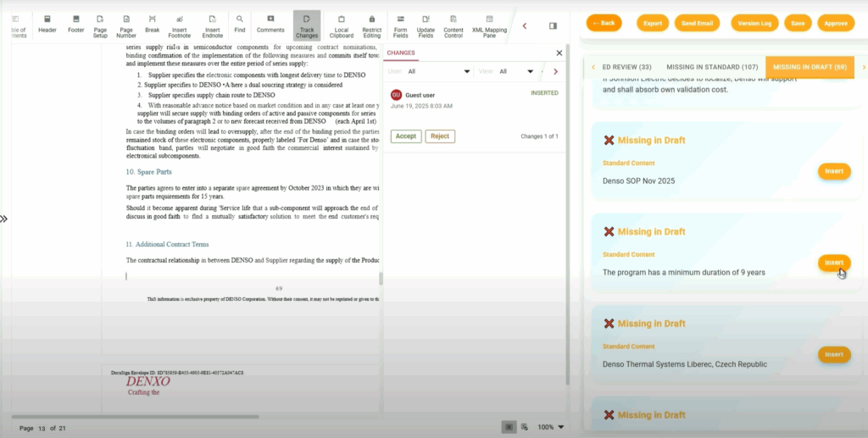868x438 pixels.
Task: Open the 100% zoom level dropdown
Action: 551,427
